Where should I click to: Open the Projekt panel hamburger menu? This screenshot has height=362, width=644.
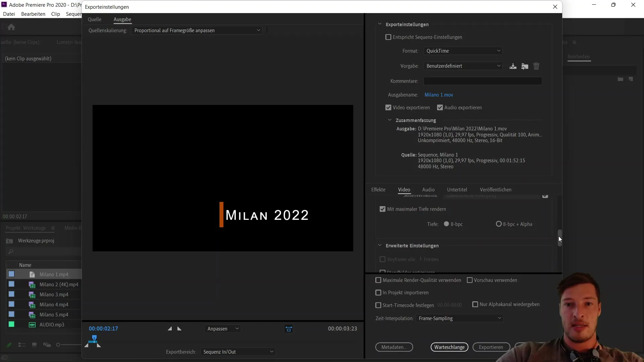pyautogui.click(x=53, y=228)
